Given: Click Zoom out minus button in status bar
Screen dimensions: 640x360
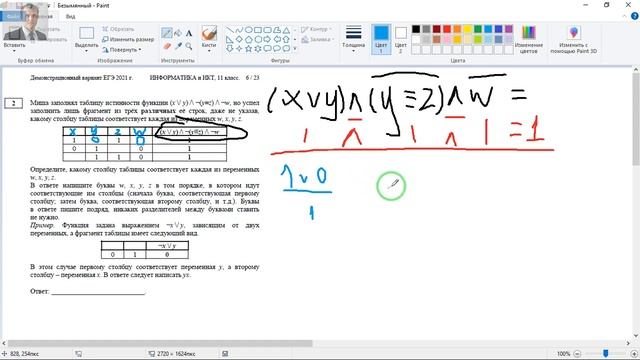Looking at the screenshot, I should click(577, 353).
